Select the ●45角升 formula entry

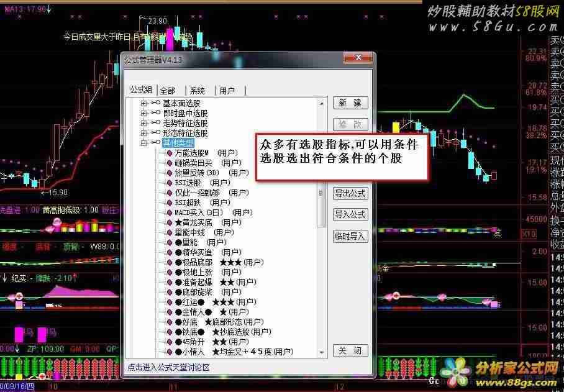click(186, 342)
